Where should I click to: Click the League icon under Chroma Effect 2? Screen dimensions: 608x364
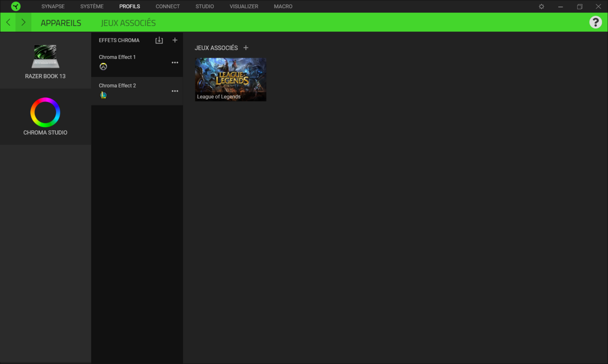click(103, 95)
